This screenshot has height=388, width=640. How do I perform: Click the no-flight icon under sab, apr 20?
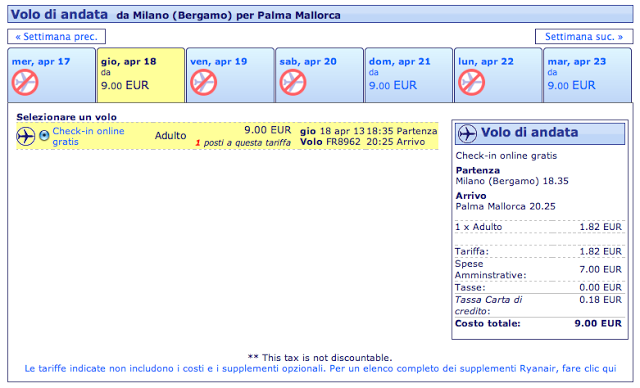pos(293,82)
